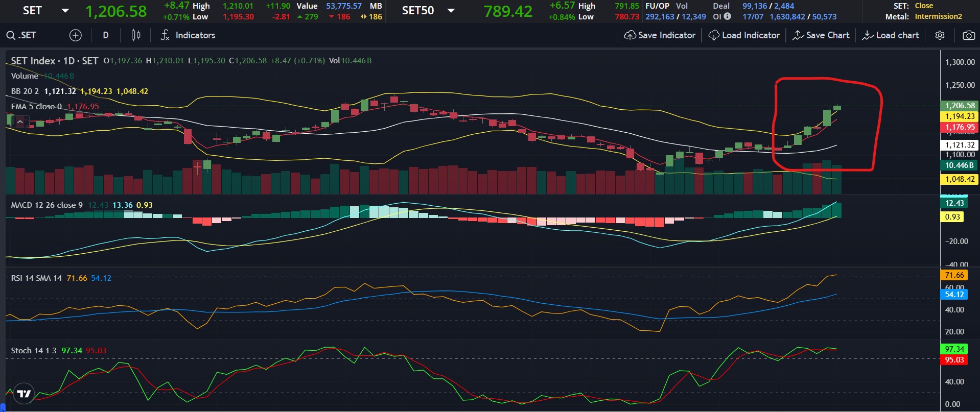
Task: Click the 71.66 RSI axis label
Action: coord(954,275)
